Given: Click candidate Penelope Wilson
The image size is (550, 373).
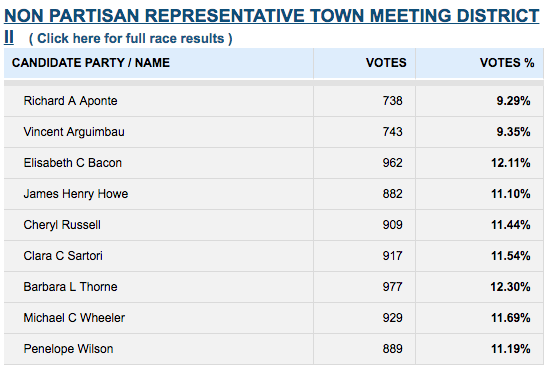Looking at the screenshot, I should pos(68,349).
